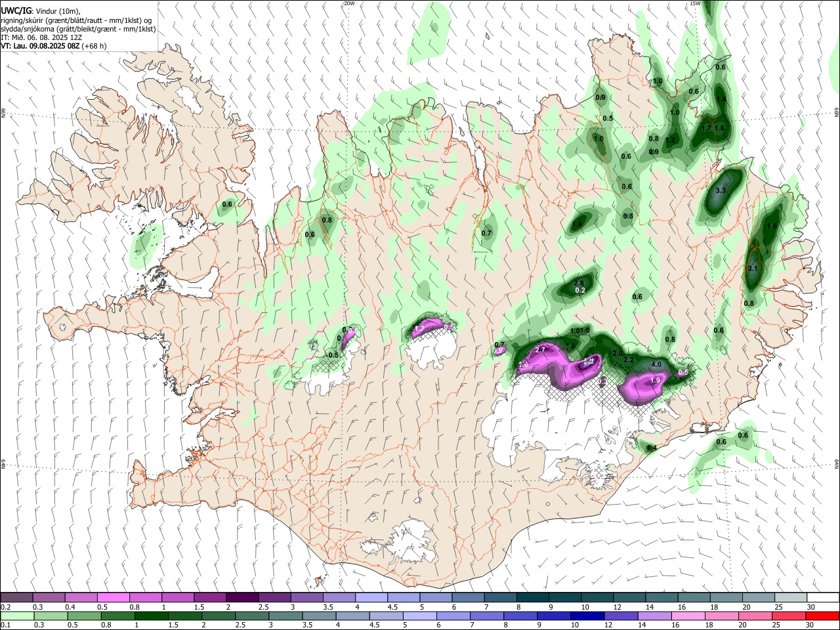This screenshot has height=630, width=840.
Task: Click the red-pink swatch labeled 25 on rain scale
Action: coord(788,616)
